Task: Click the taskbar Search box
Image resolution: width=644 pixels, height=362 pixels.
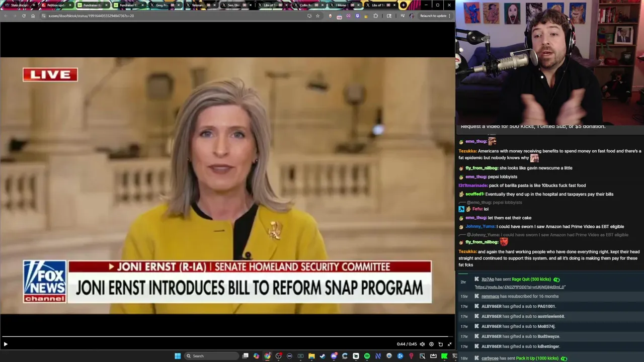Action: coord(210,356)
